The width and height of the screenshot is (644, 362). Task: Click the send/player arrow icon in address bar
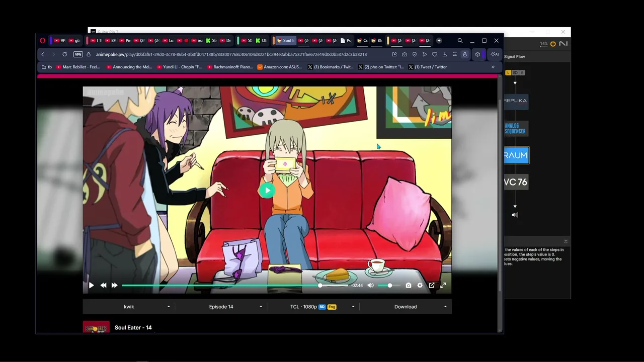click(x=425, y=54)
